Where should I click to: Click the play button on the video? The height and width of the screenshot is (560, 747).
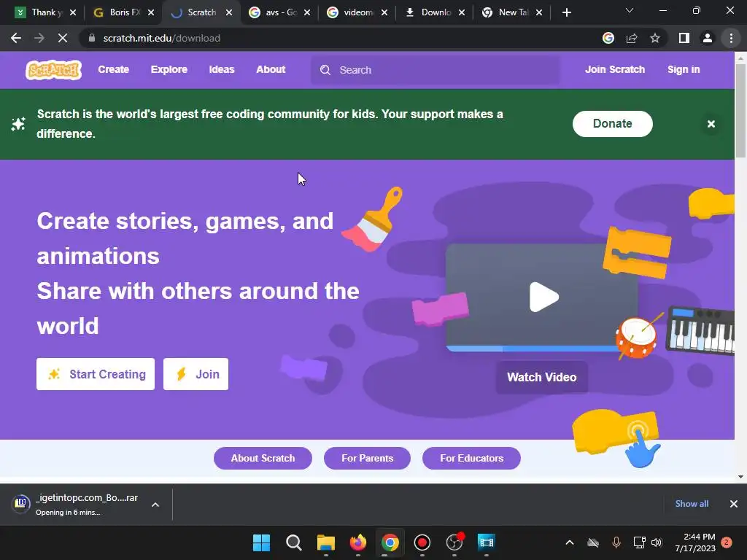coord(543,297)
